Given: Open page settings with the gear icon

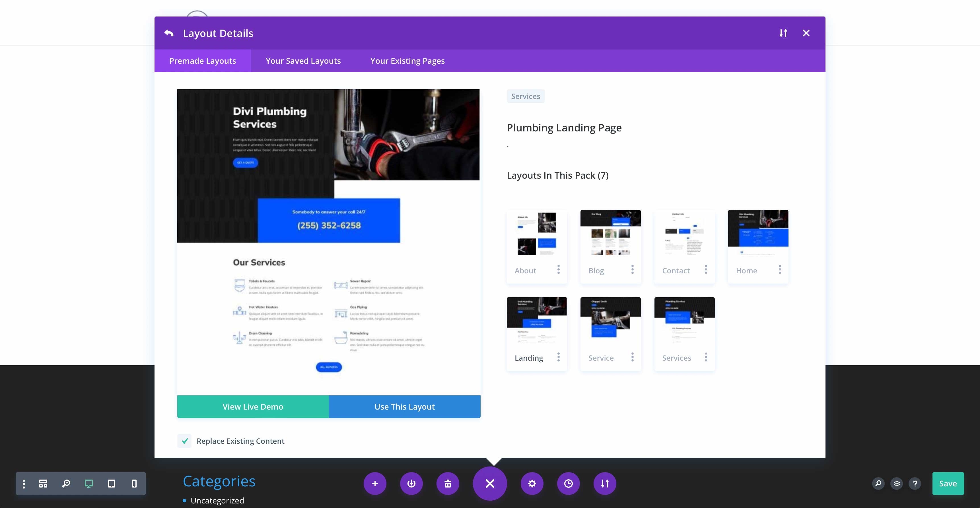Looking at the screenshot, I should [532, 483].
